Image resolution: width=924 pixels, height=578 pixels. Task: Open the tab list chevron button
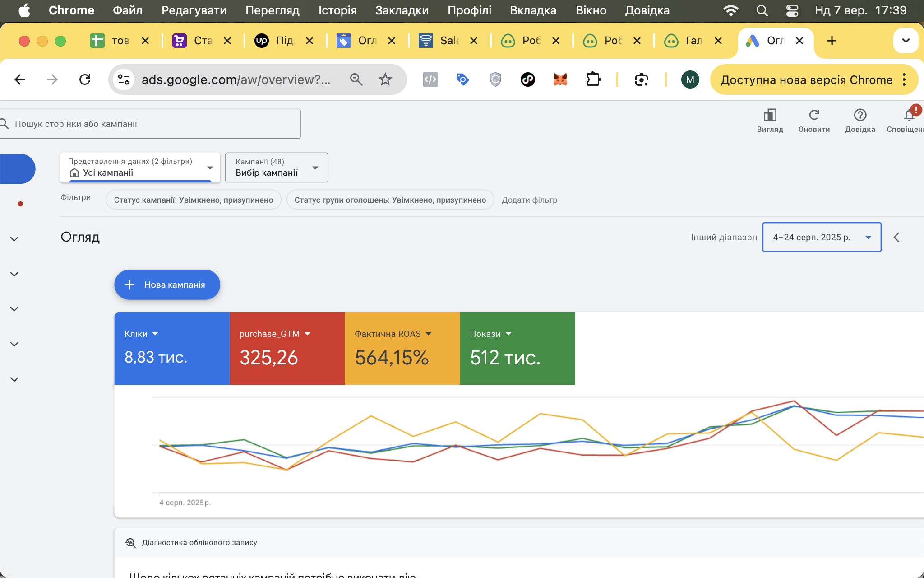(906, 41)
